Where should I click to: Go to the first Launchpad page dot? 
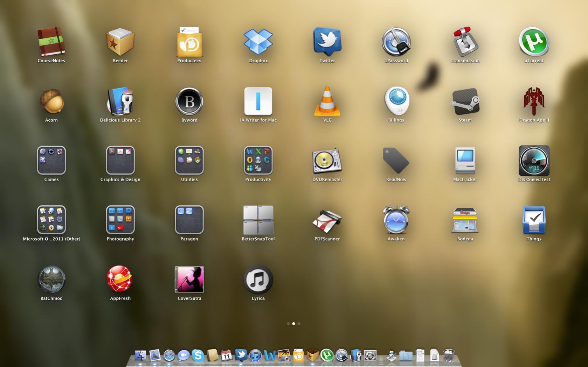pos(288,324)
